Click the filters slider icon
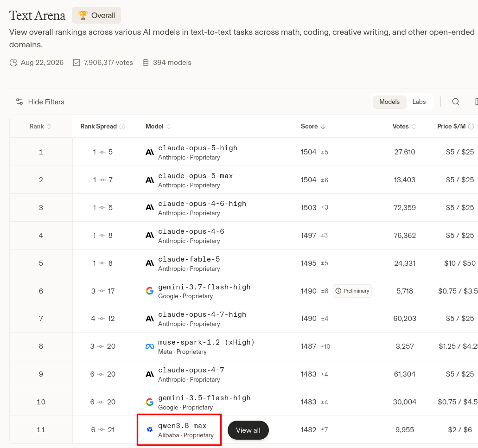The width and height of the screenshot is (478, 448). pos(19,102)
